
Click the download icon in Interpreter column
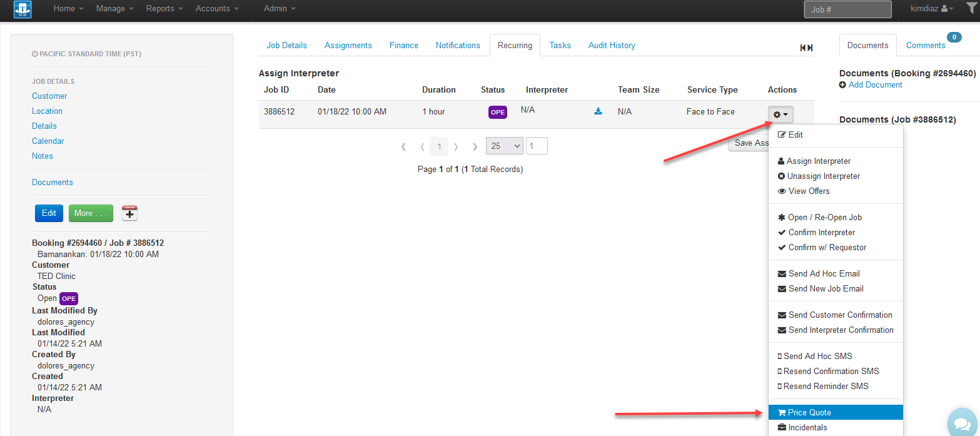point(599,111)
